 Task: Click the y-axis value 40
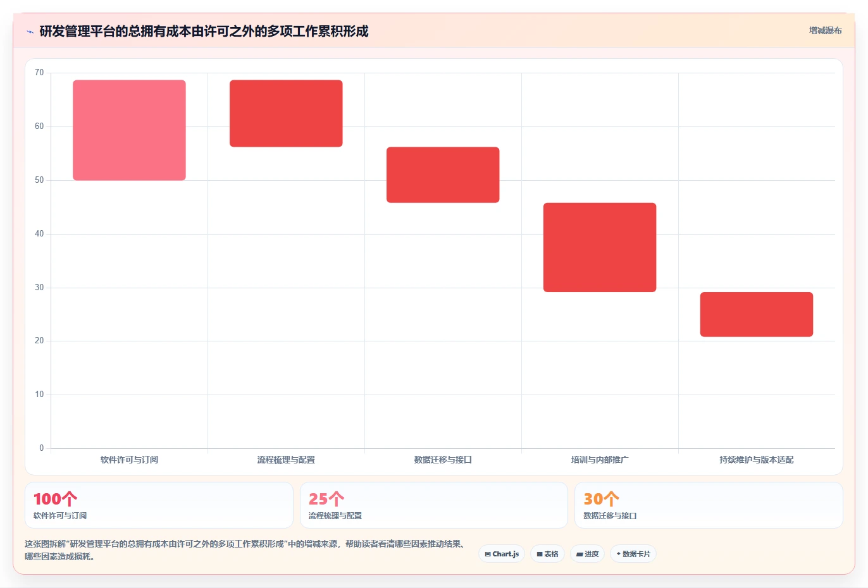click(x=39, y=234)
